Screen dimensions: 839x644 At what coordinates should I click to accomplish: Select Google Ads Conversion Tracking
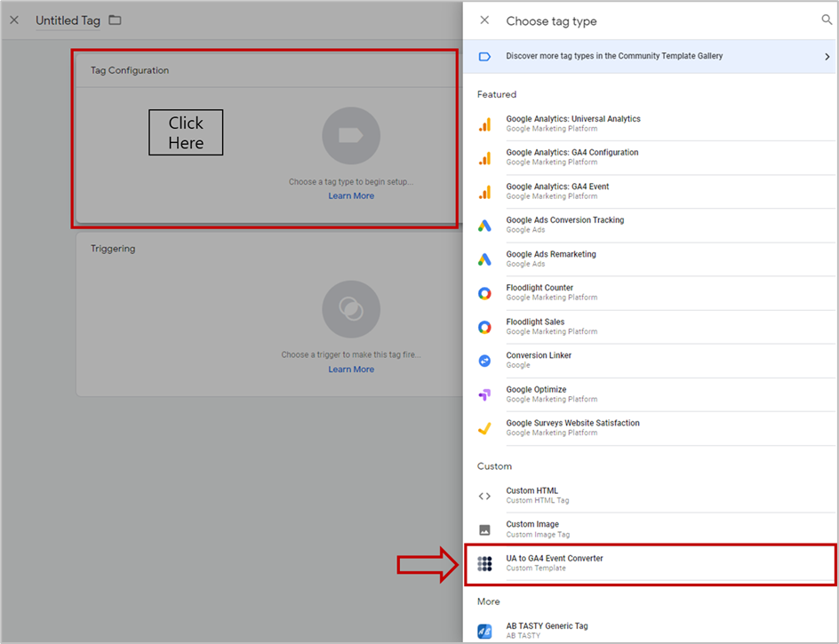649,226
